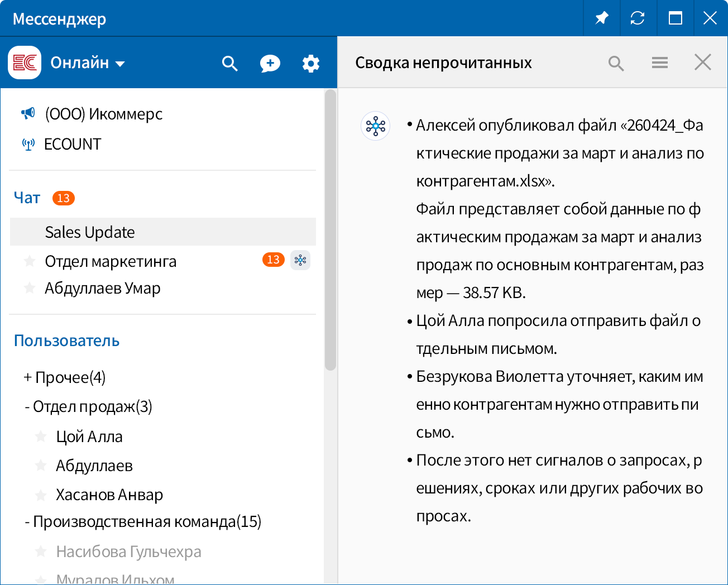Click the ECOUNT red logo icon

pyautogui.click(x=25, y=63)
